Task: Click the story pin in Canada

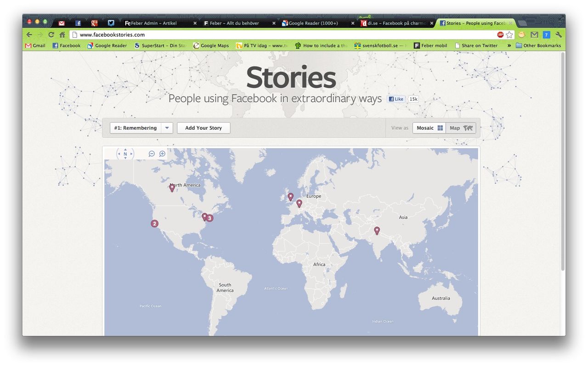Action: 172,188
